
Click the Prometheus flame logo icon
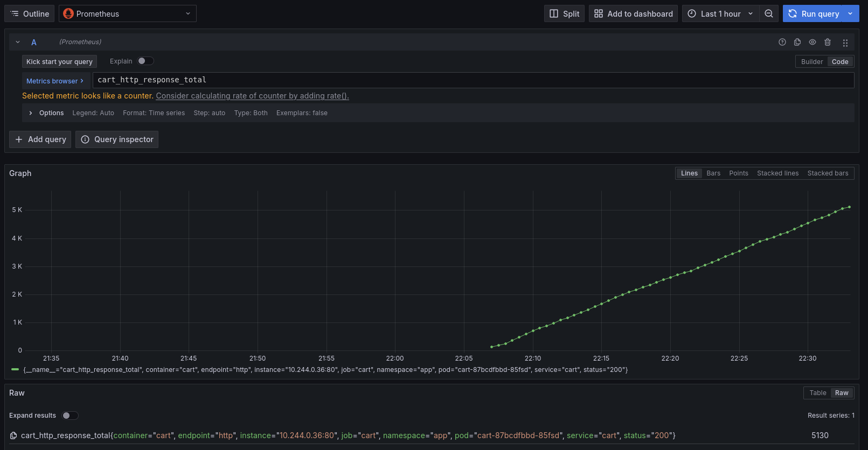tap(68, 13)
